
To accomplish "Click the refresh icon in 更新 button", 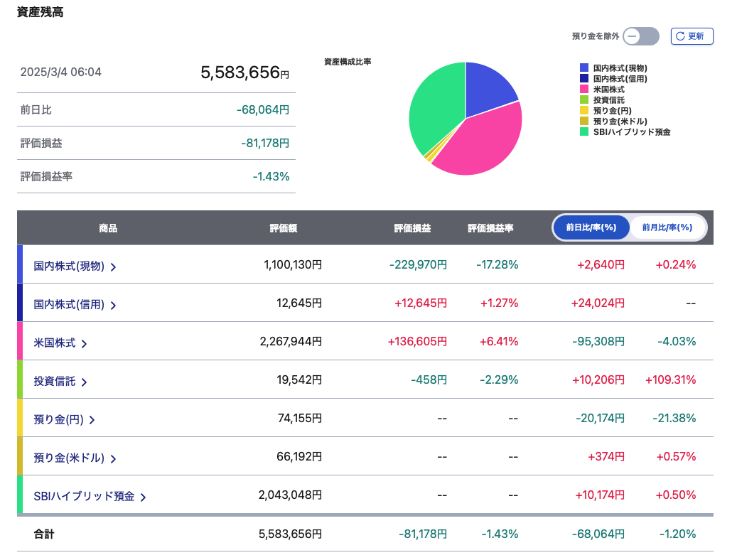I will 680,36.
